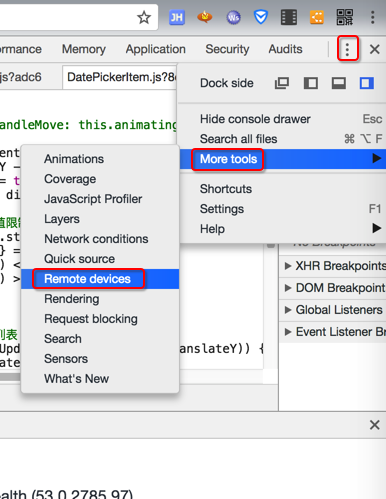Open Quick source

coord(100,259)
